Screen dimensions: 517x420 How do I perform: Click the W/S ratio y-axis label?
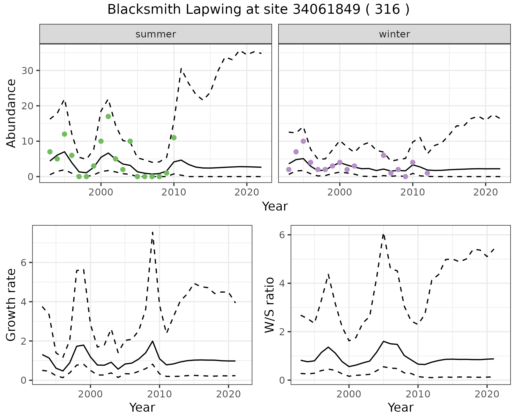[269, 305]
